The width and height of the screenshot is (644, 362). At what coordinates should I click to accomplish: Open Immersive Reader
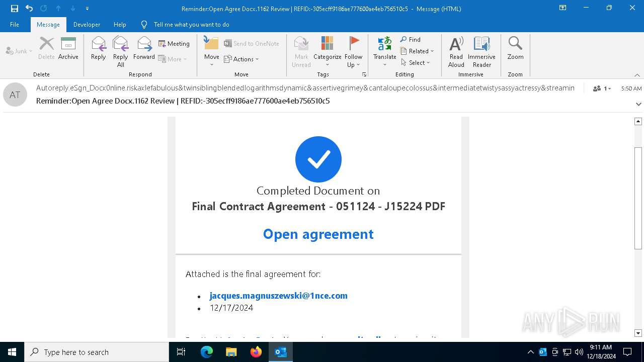(x=482, y=51)
